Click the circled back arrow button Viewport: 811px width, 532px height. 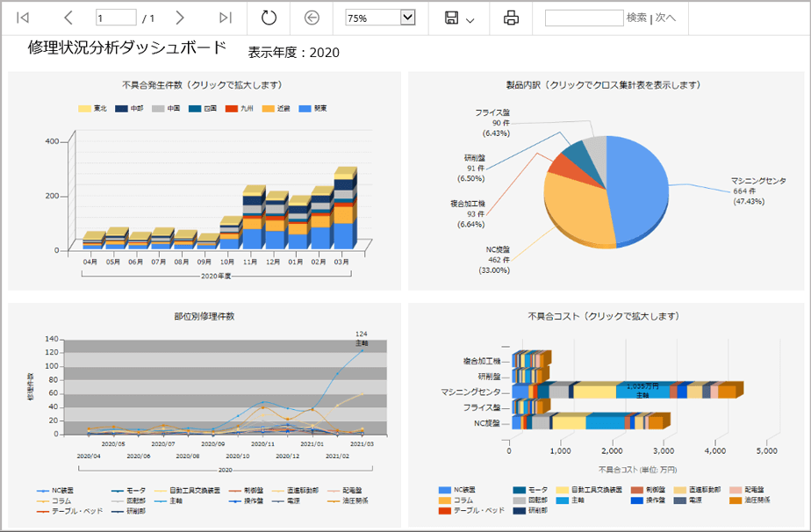(x=312, y=18)
